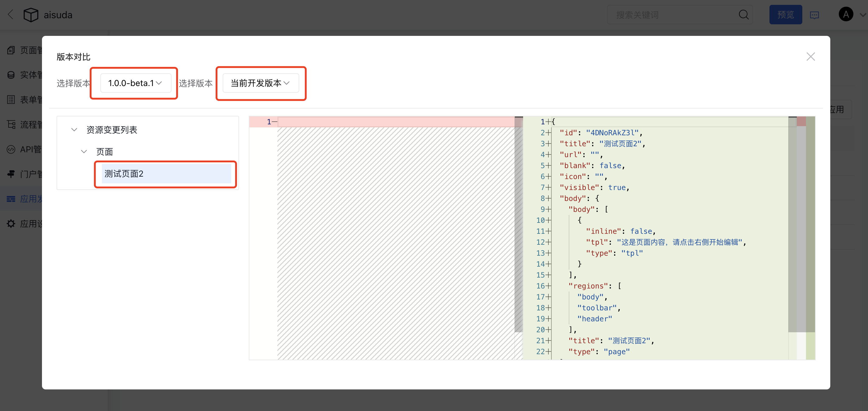868x411 pixels.
Task: Click the 应用设置 gear icon
Action: point(11,224)
